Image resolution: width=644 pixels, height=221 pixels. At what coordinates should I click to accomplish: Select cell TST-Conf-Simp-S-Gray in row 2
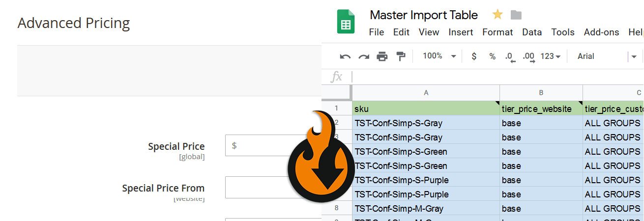426,123
